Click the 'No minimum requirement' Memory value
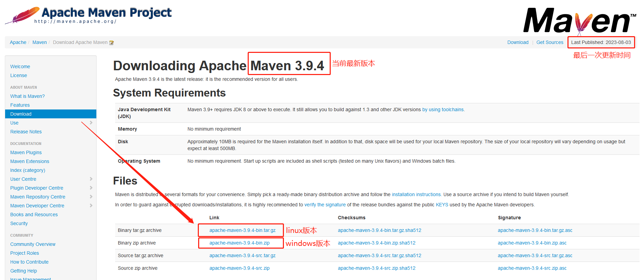The height and width of the screenshot is (280, 644). (214, 129)
